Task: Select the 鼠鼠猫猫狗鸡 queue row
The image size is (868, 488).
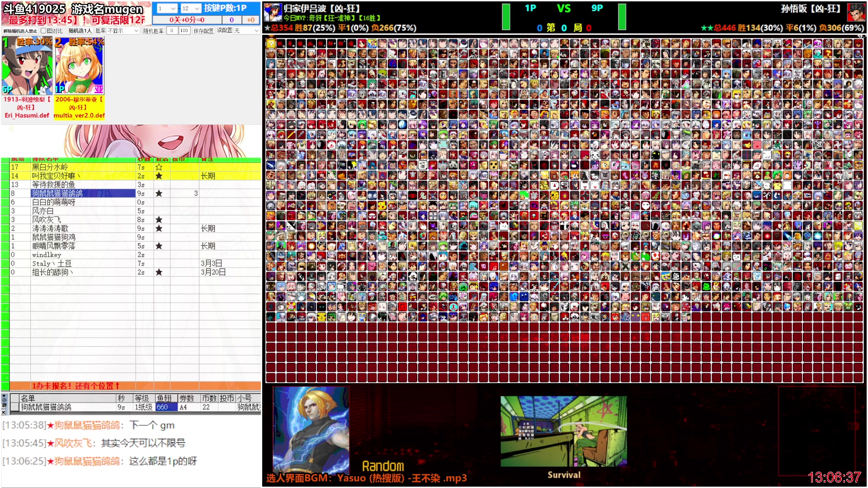Action: point(135,237)
